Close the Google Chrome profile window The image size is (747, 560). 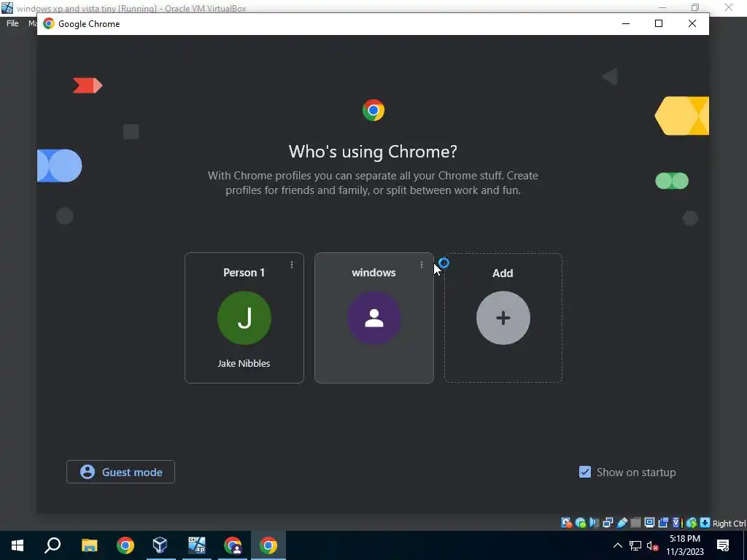coord(692,24)
